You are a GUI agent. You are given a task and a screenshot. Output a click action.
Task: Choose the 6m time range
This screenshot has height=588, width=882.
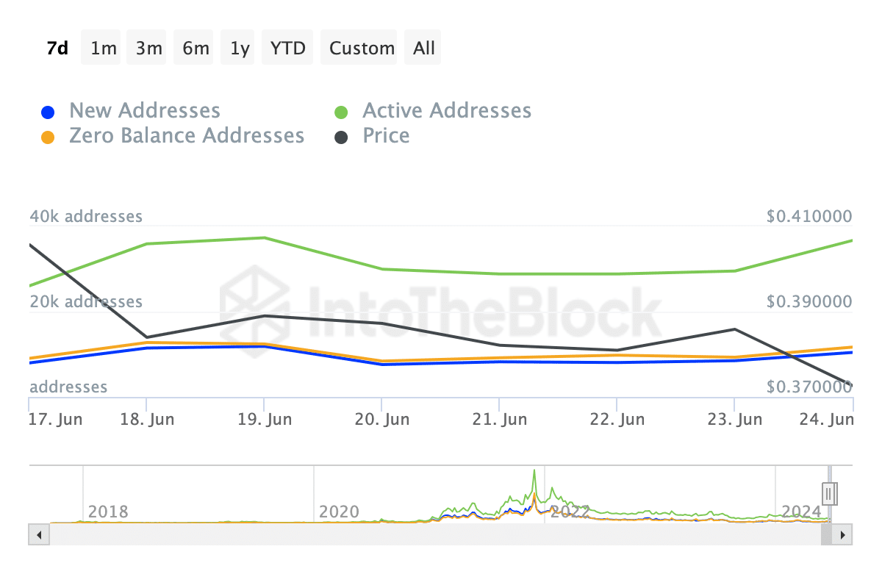pyautogui.click(x=196, y=49)
